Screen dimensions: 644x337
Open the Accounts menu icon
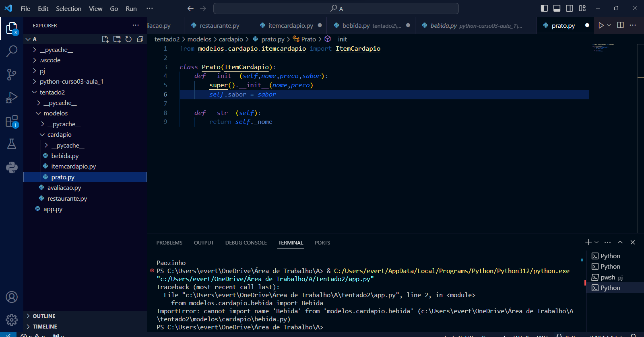pos(12,297)
